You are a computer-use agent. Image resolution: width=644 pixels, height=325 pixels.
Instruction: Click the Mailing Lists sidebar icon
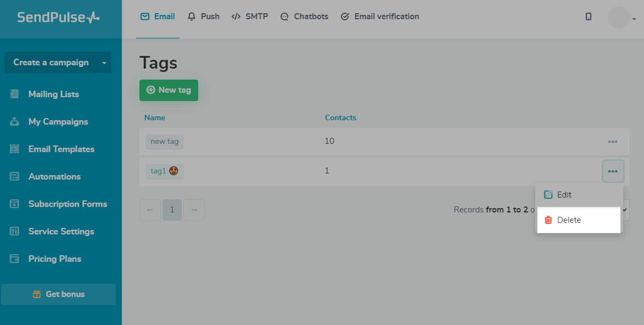pos(15,94)
